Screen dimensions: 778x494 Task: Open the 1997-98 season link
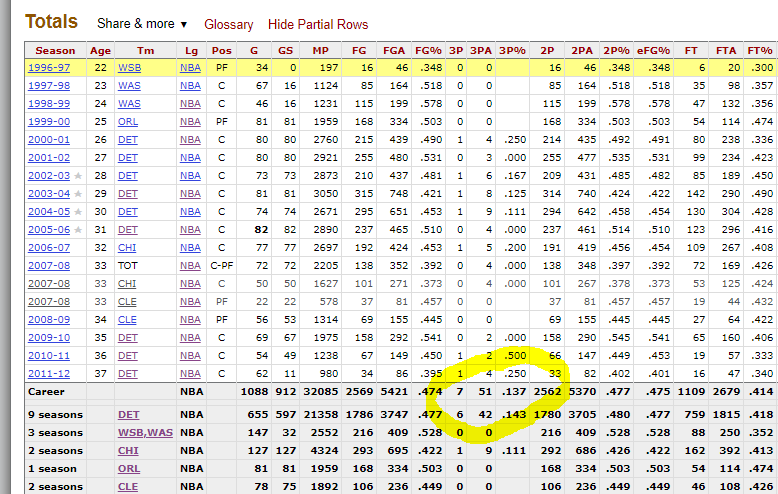coord(49,86)
